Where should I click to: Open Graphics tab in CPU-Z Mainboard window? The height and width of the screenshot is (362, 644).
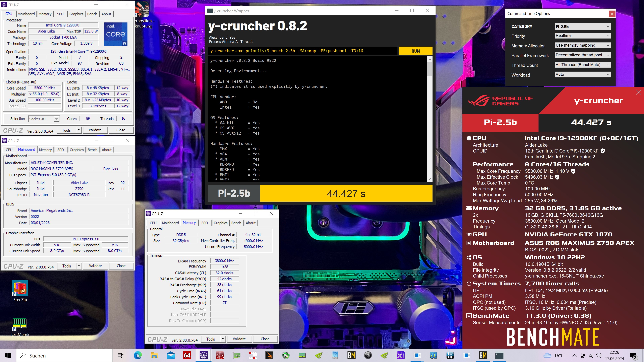(x=76, y=150)
